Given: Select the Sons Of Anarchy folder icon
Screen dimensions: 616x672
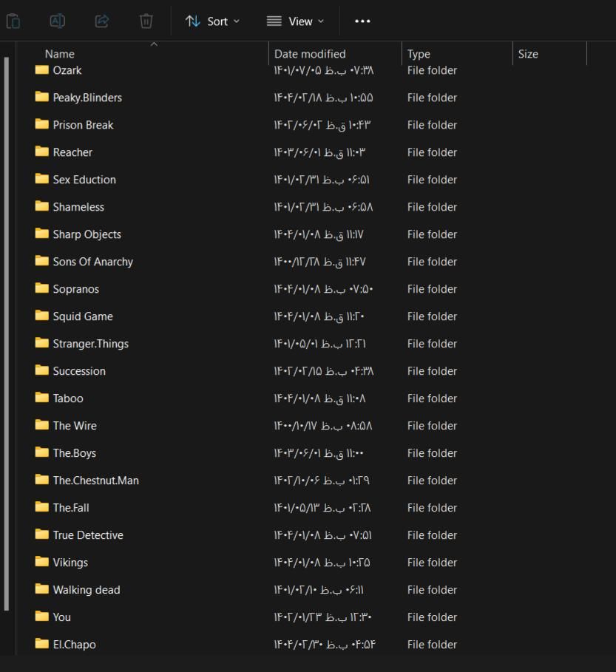Looking at the screenshot, I should [x=41, y=261].
